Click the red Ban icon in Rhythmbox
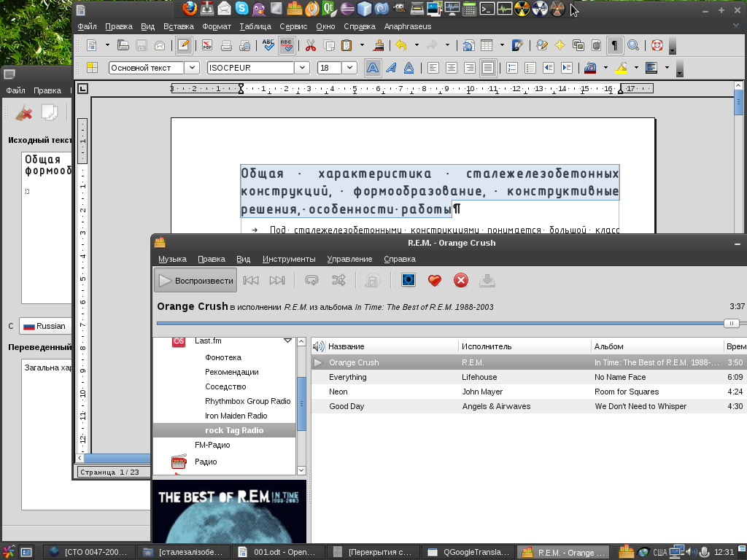The width and height of the screenshot is (747, 560). 461,281
